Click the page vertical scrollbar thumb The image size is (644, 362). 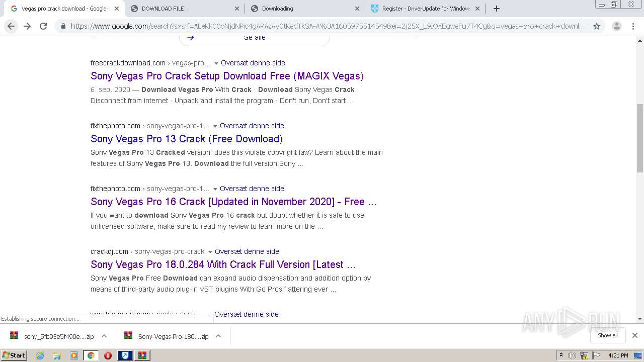click(x=640, y=138)
